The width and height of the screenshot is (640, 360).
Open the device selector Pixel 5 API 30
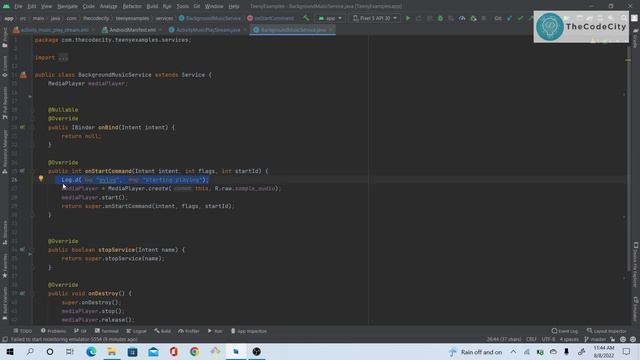click(x=375, y=18)
